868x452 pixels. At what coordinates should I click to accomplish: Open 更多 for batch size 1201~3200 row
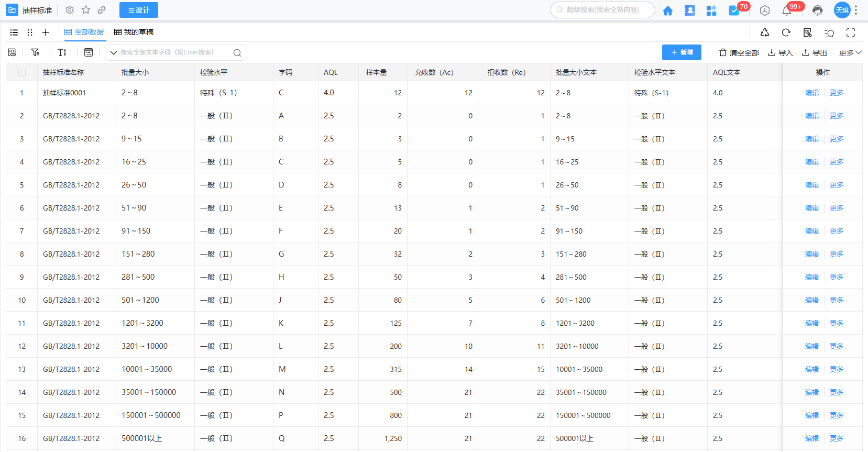point(837,323)
